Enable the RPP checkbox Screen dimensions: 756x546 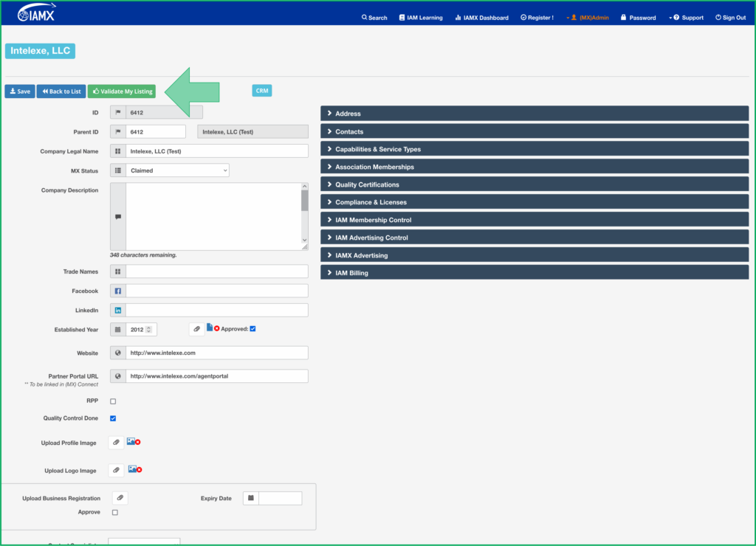[x=113, y=401]
